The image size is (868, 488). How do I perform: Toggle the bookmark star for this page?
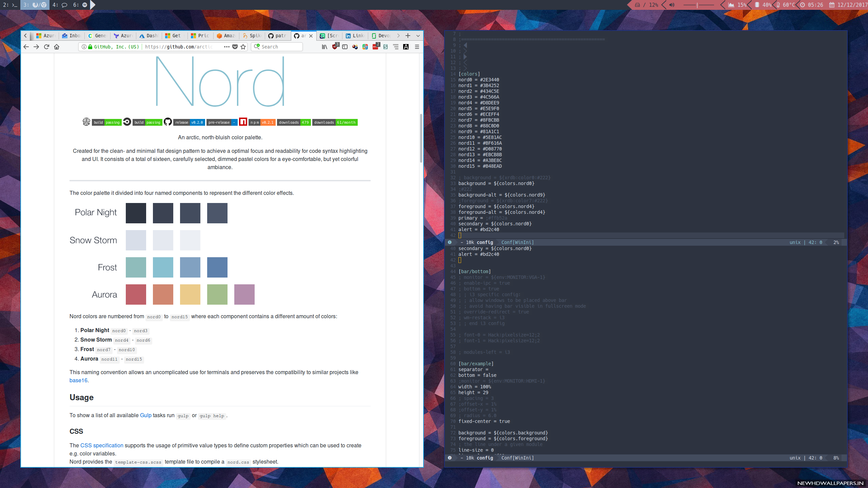(x=243, y=47)
